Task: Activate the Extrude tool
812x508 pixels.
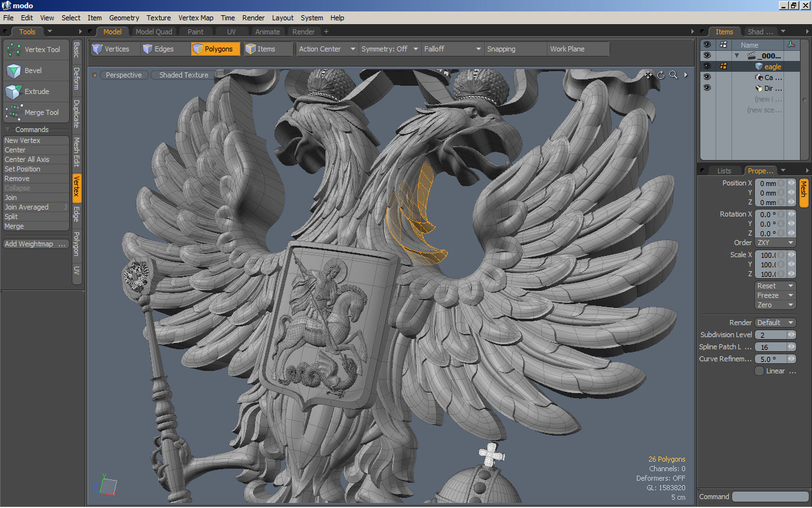Action: click(x=36, y=91)
